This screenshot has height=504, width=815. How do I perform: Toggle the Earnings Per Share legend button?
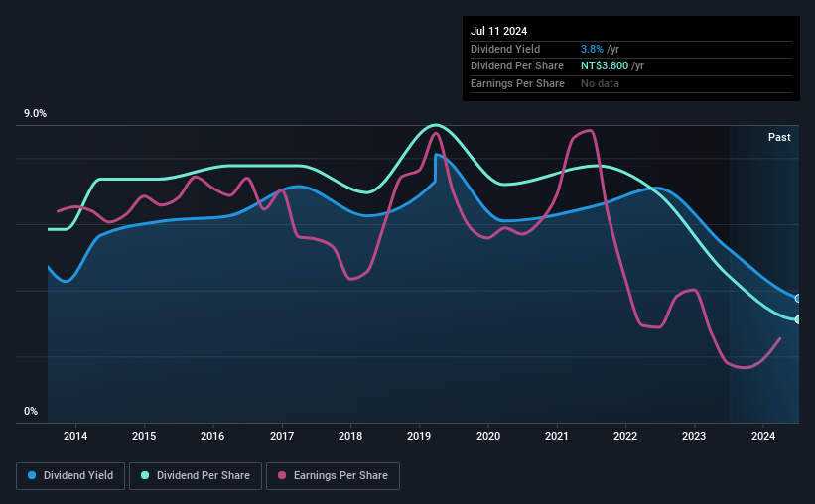333,476
